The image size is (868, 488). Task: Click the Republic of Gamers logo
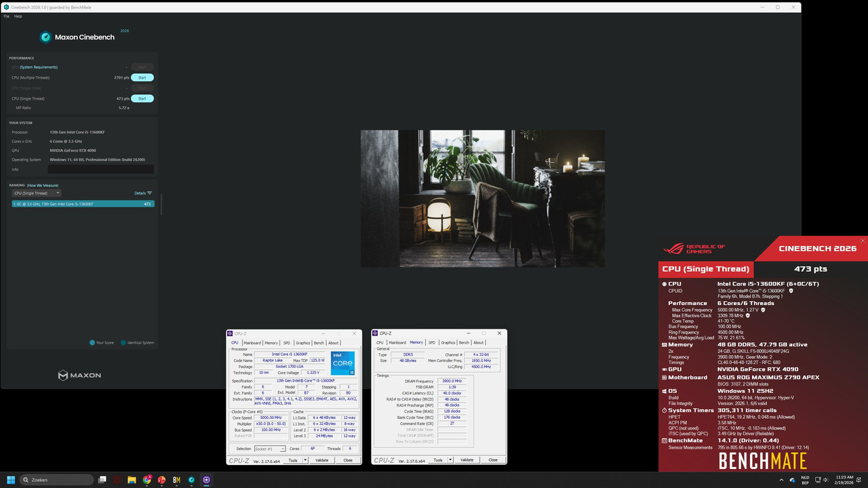(694, 249)
